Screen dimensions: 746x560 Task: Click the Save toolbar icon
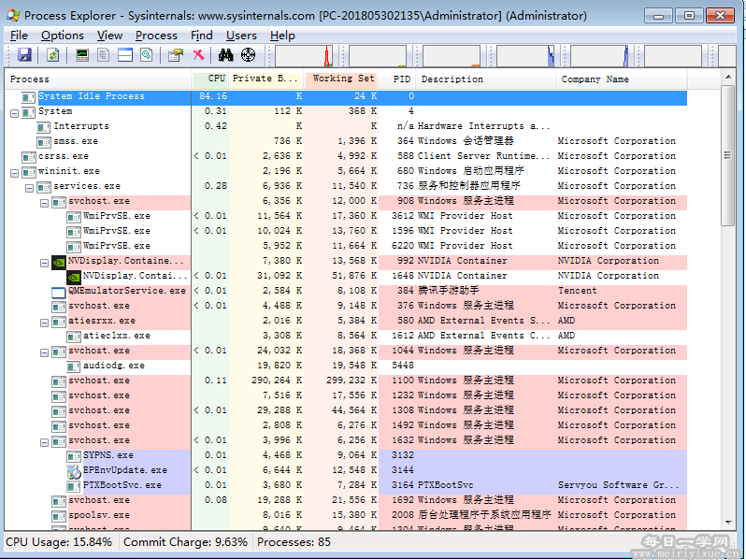click(24, 55)
